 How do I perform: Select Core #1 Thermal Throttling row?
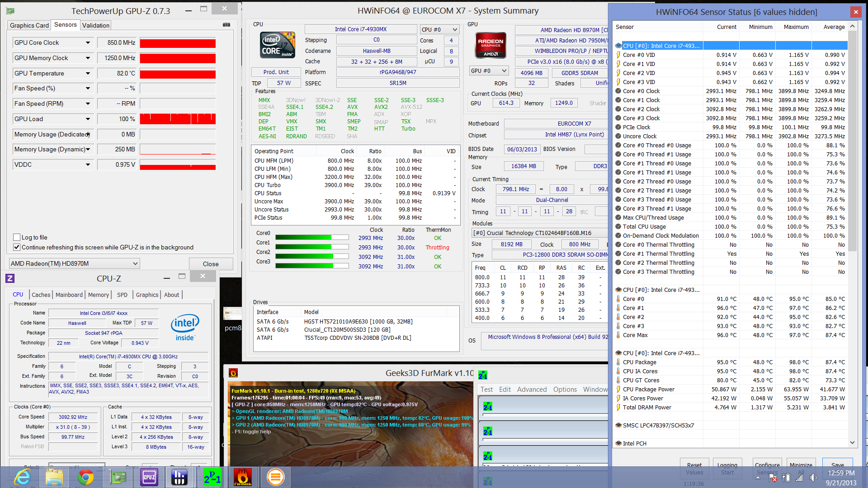tap(730, 253)
